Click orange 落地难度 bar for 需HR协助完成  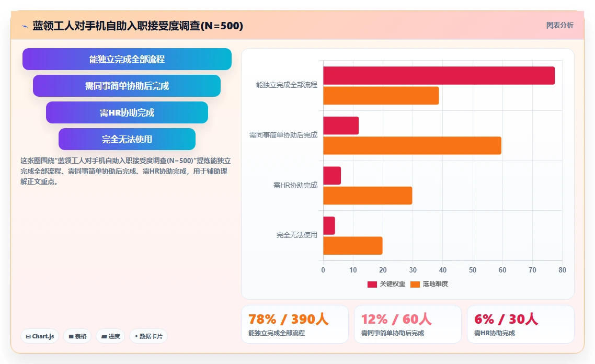coord(368,196)
